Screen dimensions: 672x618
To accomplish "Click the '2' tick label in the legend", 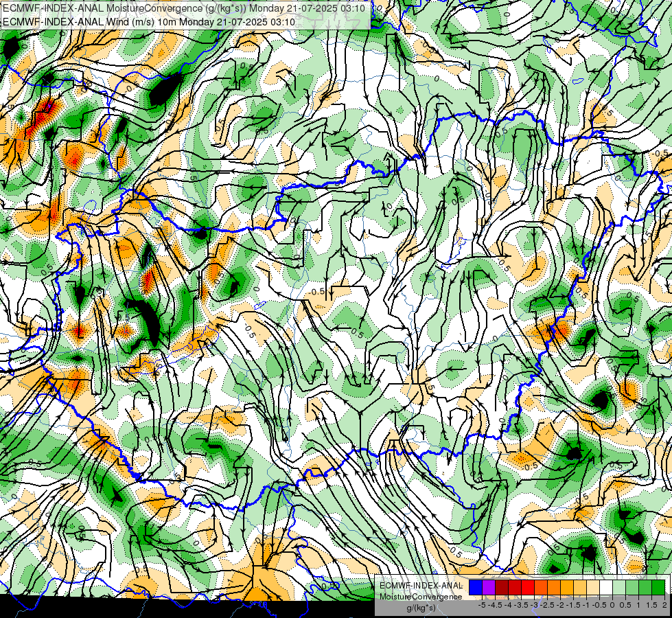I will [x=664, y=605].
